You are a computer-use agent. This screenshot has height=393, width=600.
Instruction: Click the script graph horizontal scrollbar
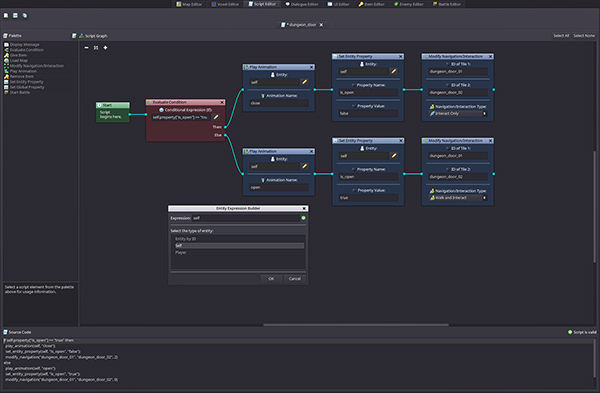coord(356,325)
